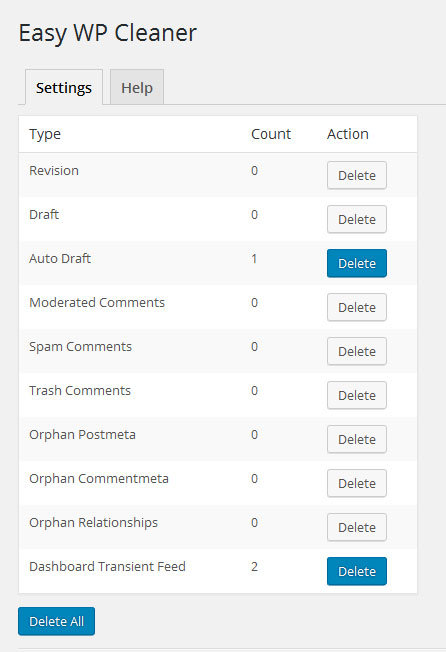This screenshot has height=652, width=446.
Task: Click the Count column header
Action: click(271, 134)
